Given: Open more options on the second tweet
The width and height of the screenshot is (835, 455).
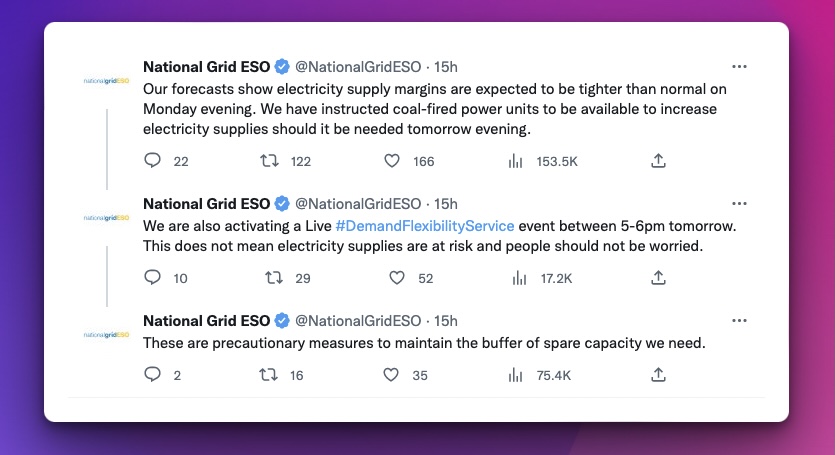Looking at the screenshot, I should [739, 204].
